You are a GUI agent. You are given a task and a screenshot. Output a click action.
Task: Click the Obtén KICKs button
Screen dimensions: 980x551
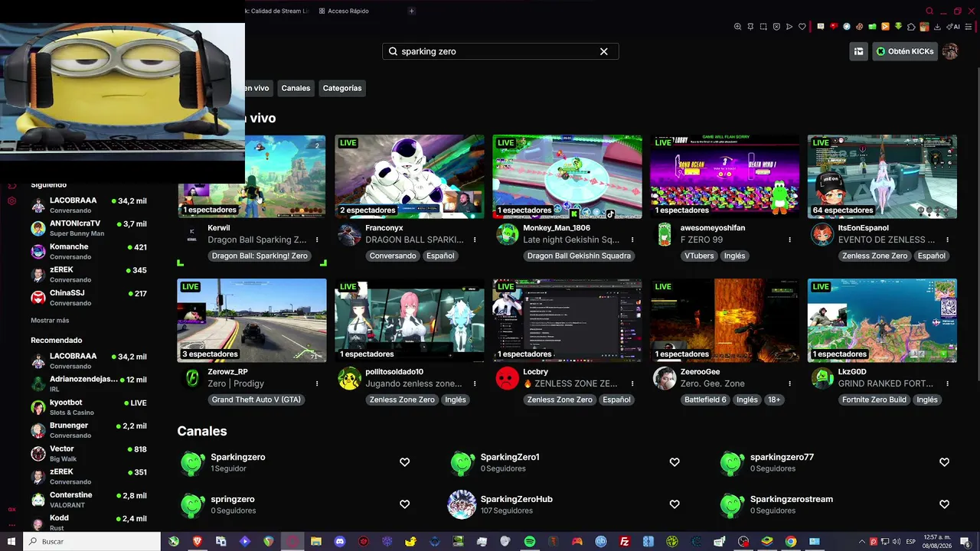click(904, 51)
